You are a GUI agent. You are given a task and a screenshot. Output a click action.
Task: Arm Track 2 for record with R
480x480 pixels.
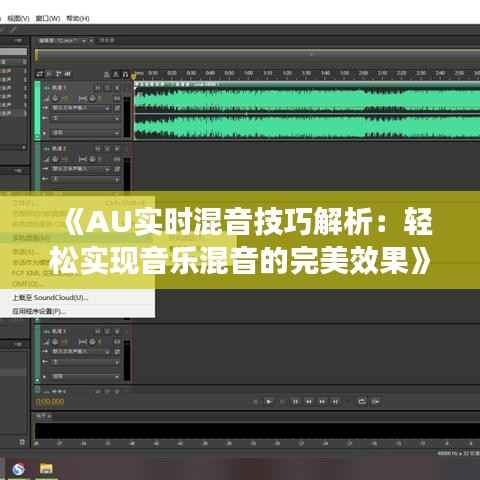click(x=117, y=149)
